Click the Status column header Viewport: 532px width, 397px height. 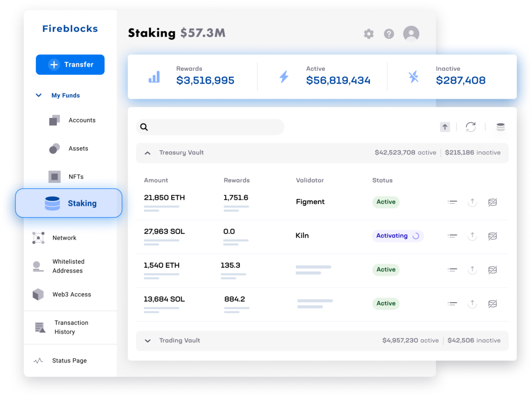(x=383, y=180)
